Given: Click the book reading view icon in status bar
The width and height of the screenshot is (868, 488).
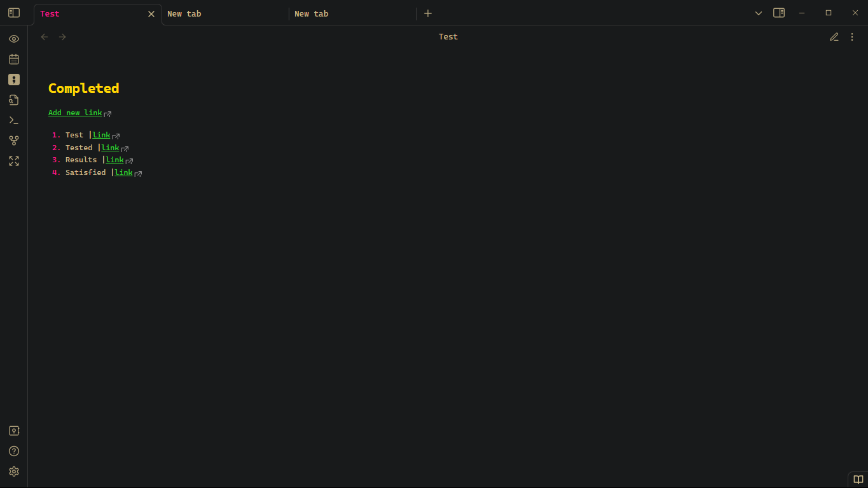Looking at the screenshot, I should click(858, 480).
